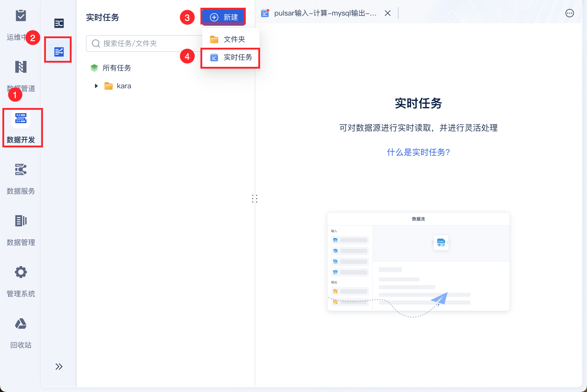This screenshot has height=392, width=587.
Task: Close the pulsar task tab
Action: (387, 13)
